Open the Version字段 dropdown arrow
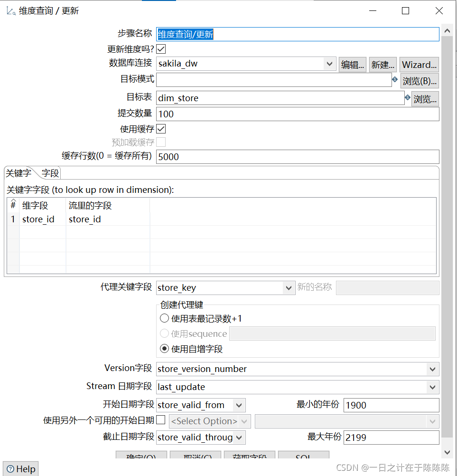Screen dimensions: 457x476 point(432,369)
